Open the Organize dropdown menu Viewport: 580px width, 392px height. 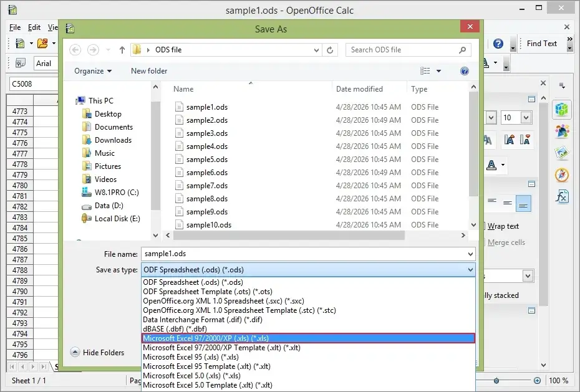(93, 71)
